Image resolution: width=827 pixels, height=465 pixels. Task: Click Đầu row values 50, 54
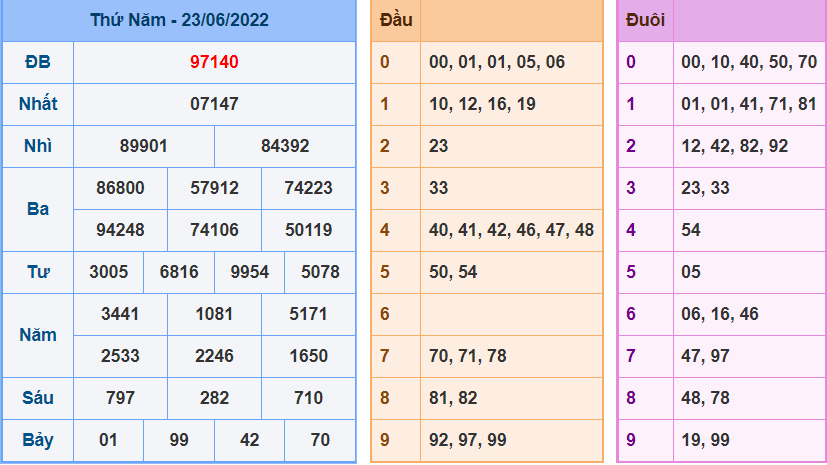click(x=453, y=272)
